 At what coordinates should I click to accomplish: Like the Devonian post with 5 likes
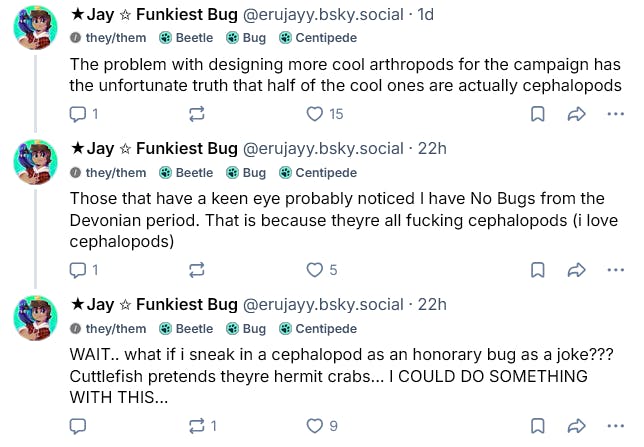(x=315, y=269)
